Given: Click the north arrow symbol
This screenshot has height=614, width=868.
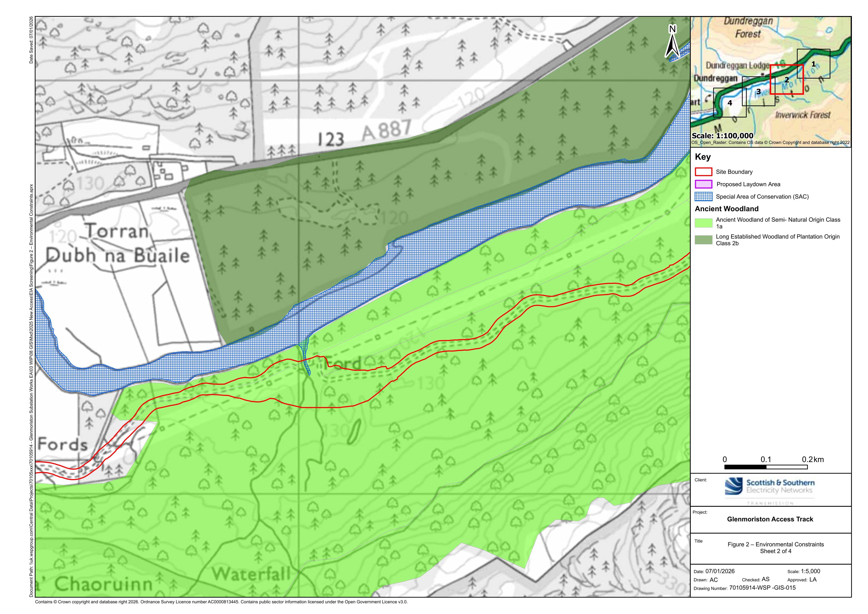Looking at the screenshot, I should pyautogui.click(x=673, y=41).
